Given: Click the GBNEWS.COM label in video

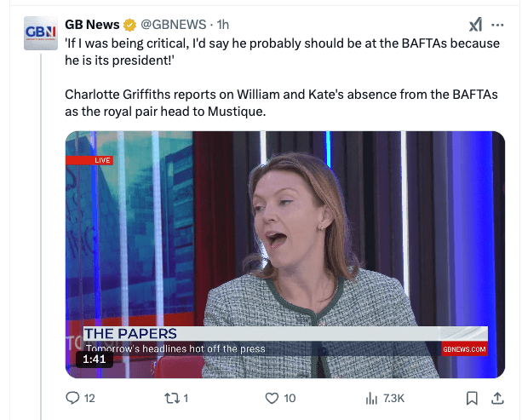Looking at the screenshot, I should pos(464,348).
